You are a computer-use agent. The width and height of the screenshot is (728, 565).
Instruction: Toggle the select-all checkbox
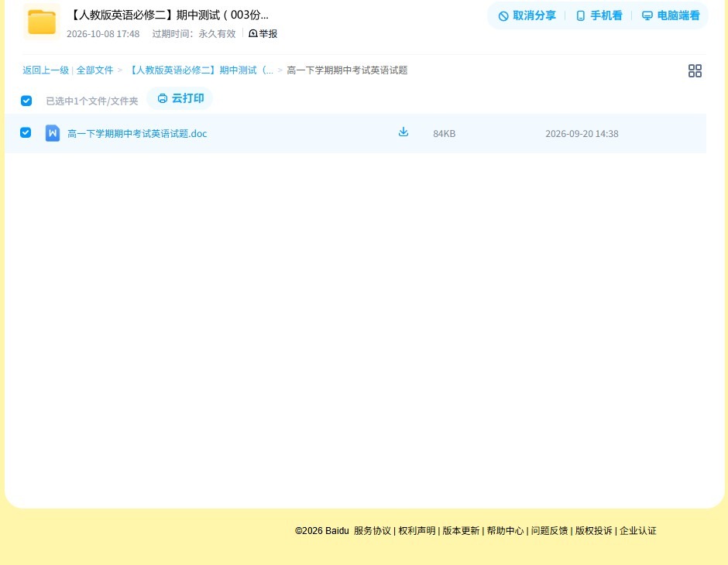coord(26,101)
